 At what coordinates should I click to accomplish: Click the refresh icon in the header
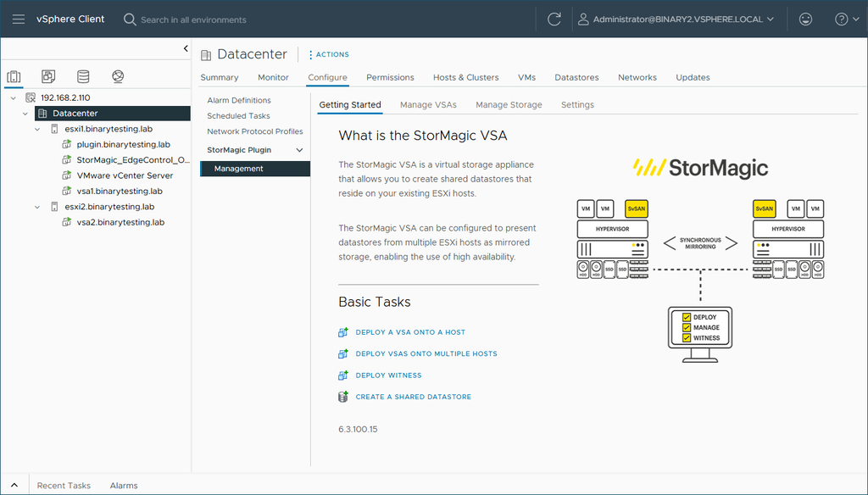[554, 18]
